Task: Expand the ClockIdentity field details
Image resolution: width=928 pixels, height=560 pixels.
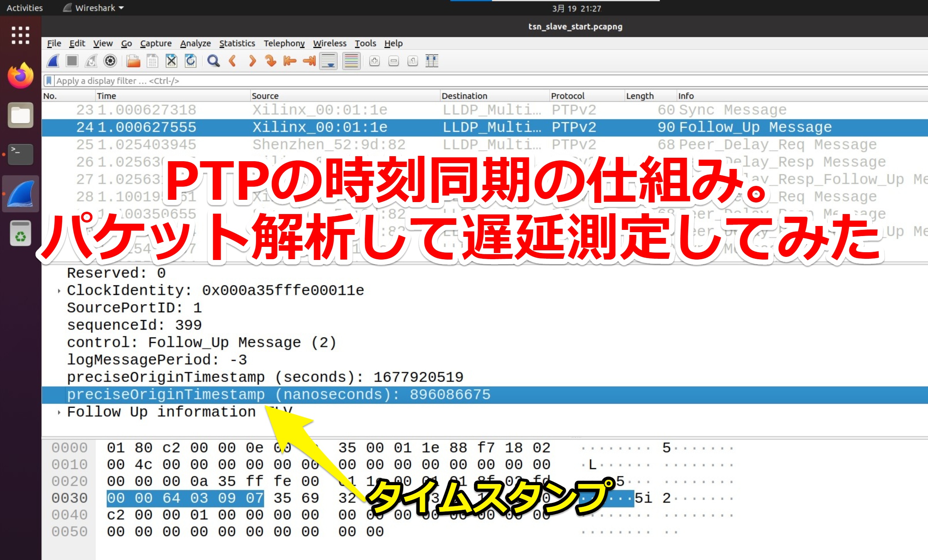Action: (x=59, y=290)
